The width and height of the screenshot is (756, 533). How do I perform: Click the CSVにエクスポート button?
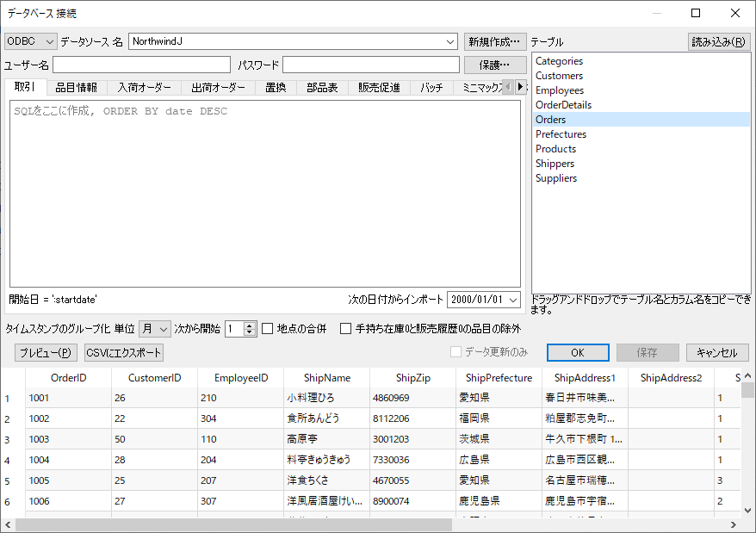click(124, 352)
